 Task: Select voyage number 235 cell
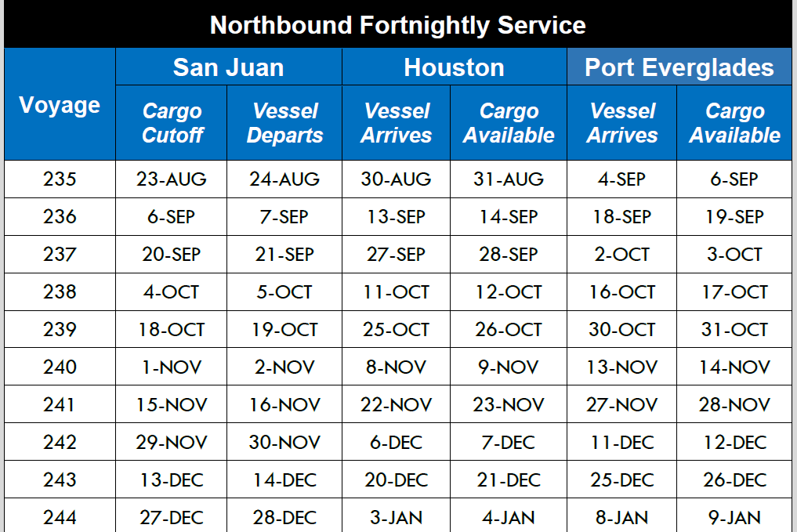pos(60,179)
